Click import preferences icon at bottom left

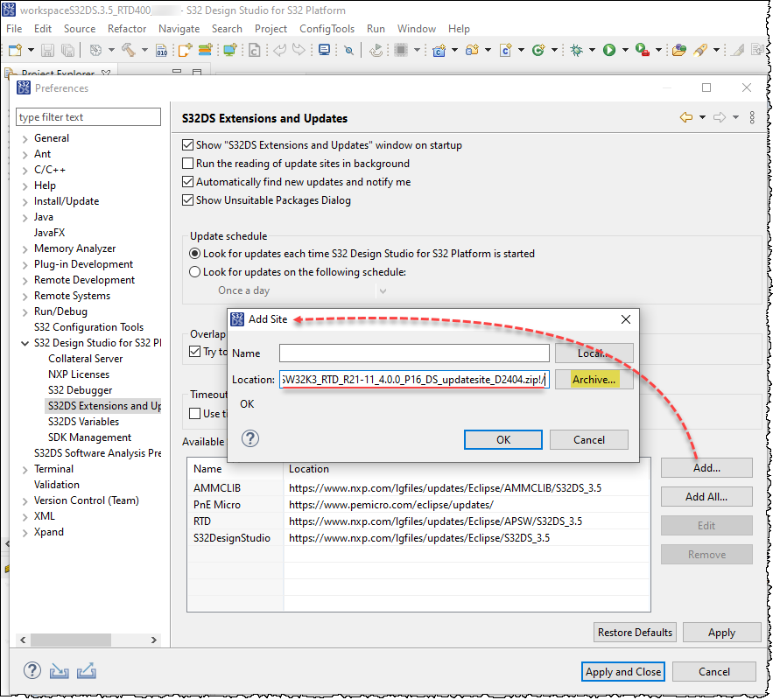(x=60, y=671)
